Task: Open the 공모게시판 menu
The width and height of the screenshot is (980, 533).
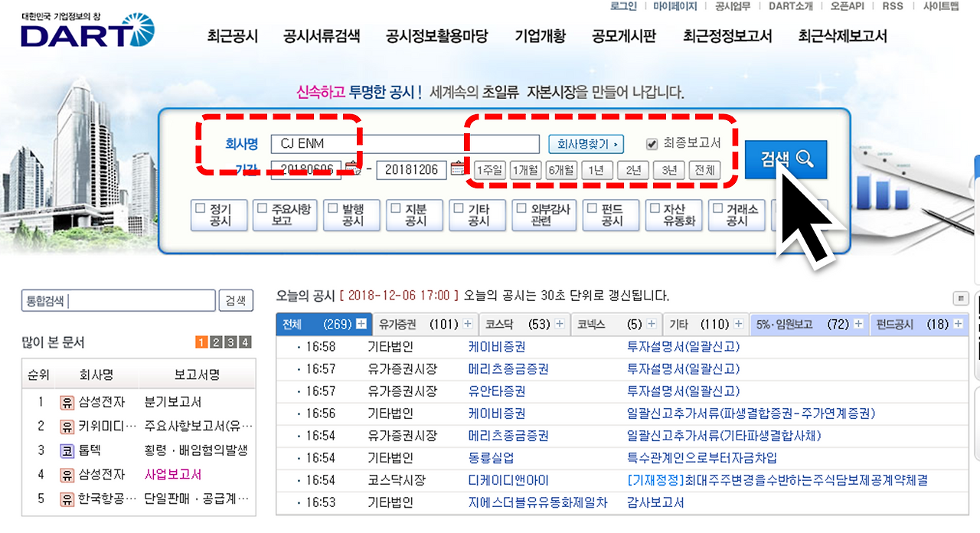Action: [624, 36]
